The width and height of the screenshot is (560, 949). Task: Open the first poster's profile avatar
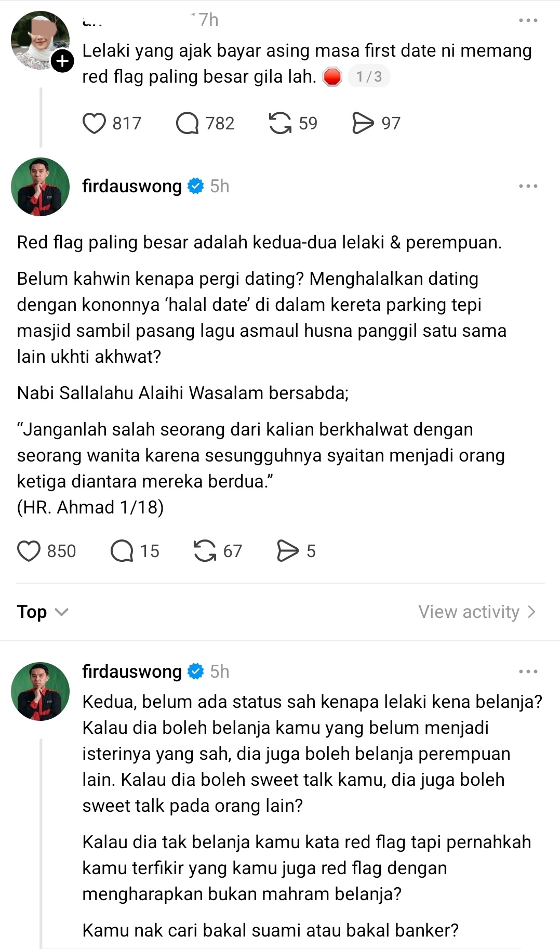coord(39,40)
